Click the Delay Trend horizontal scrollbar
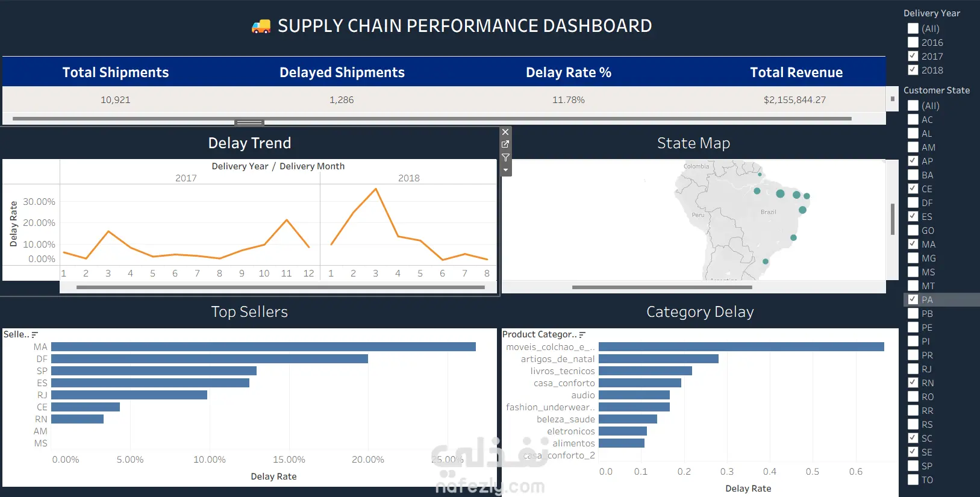Image resolution: width=980 pixels, height=497 pixels. coord(281,287)
